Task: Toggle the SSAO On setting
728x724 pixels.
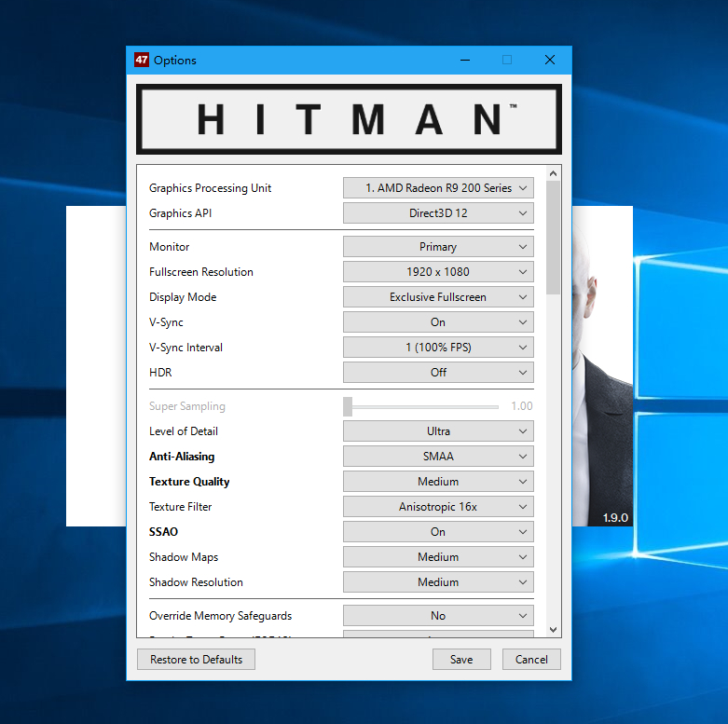Action: coord(438,532)
